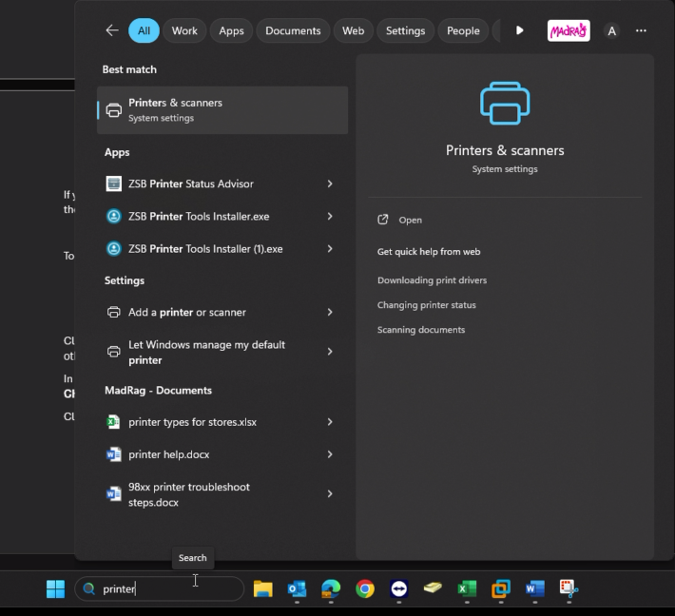
Task: Click Excel file icon for printer types
Action: tap(113, 422)
